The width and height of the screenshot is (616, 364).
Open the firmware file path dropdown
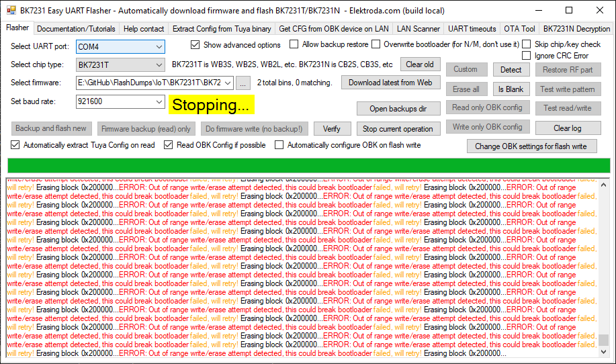[x=228, y=83]
